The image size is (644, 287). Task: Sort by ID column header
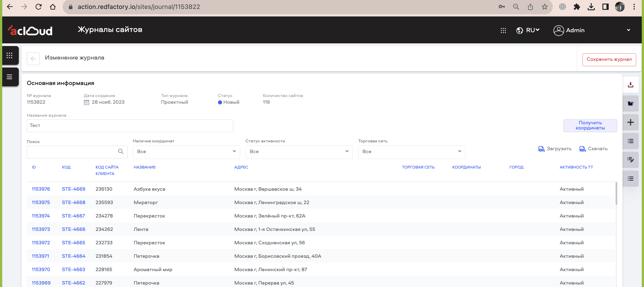[x=34, y=167]
